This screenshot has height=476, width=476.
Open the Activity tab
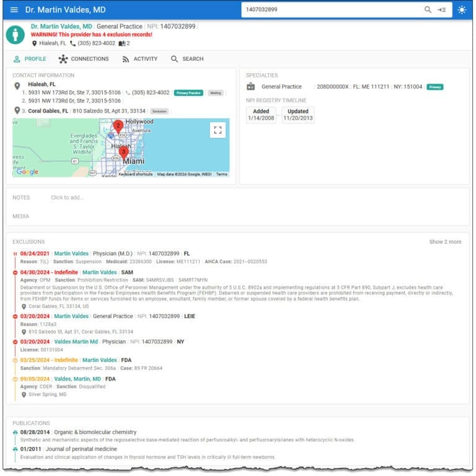[x=139, y=59]
